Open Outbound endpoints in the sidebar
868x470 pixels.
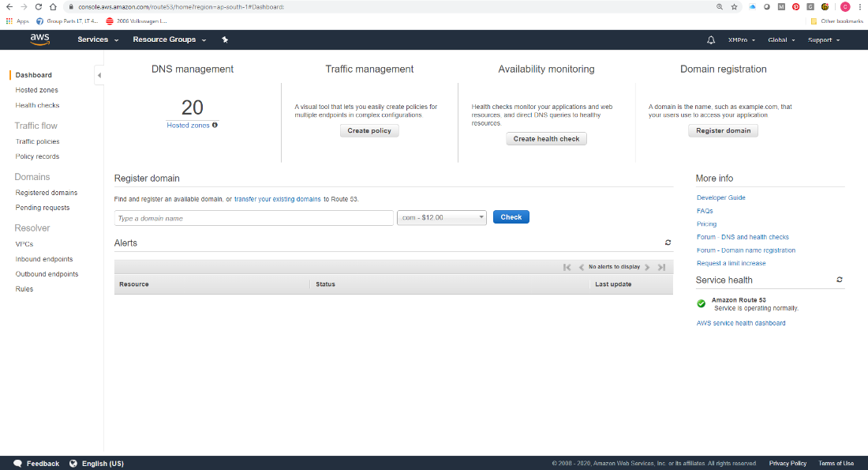47,274
